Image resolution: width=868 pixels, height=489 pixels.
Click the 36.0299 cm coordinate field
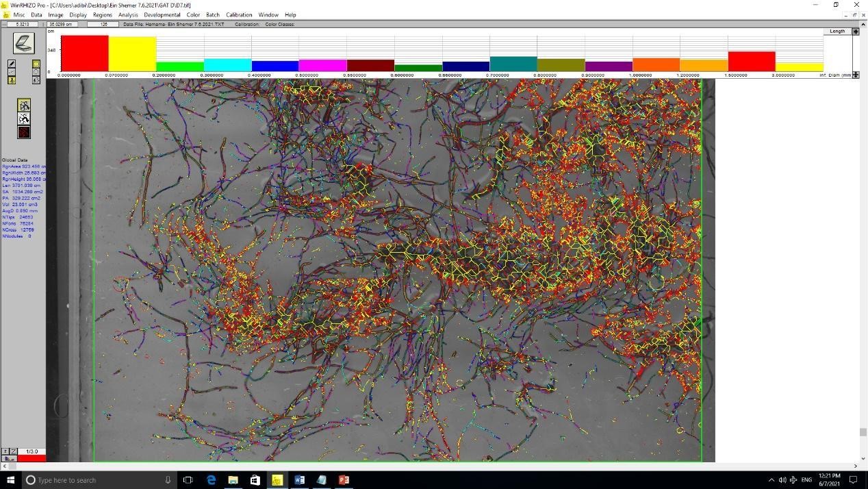[64, 25]
